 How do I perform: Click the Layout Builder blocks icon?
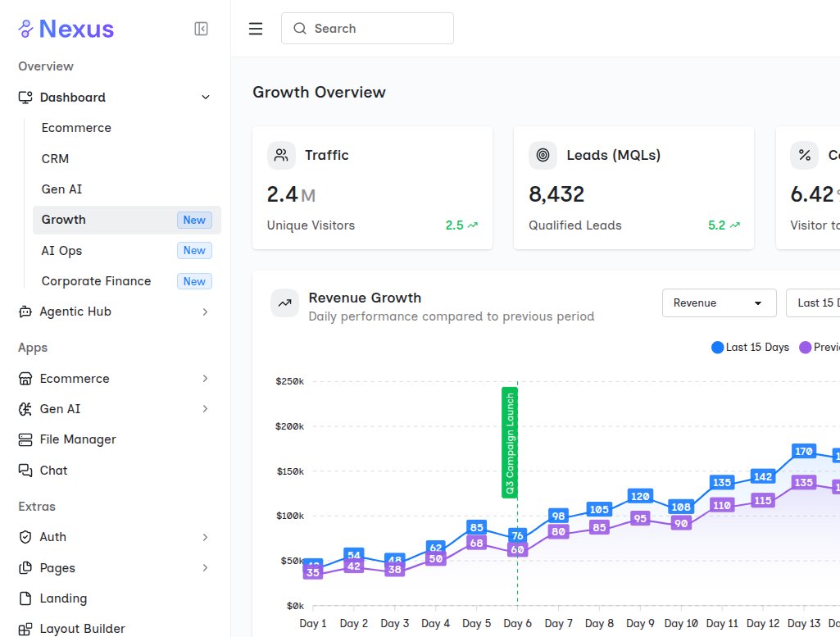[25, 629]
